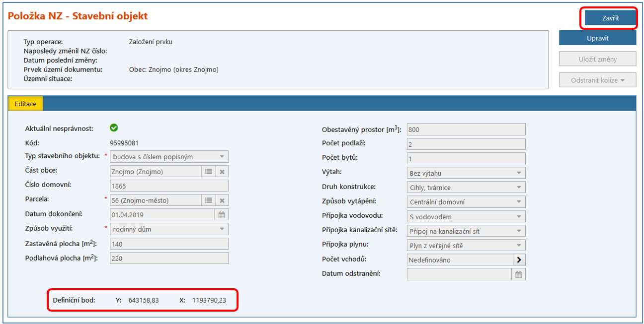Click the Číslo domovní input field
Viewport: 644px width, 324px height.
[x=169, y=186]
